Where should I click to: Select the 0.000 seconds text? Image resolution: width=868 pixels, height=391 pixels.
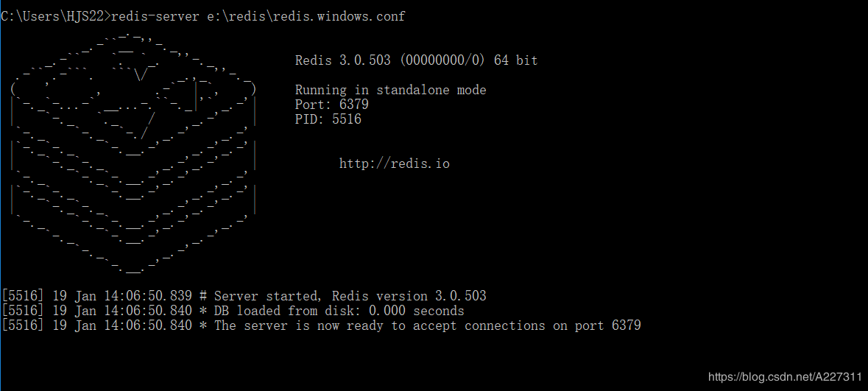pos(416,311)
